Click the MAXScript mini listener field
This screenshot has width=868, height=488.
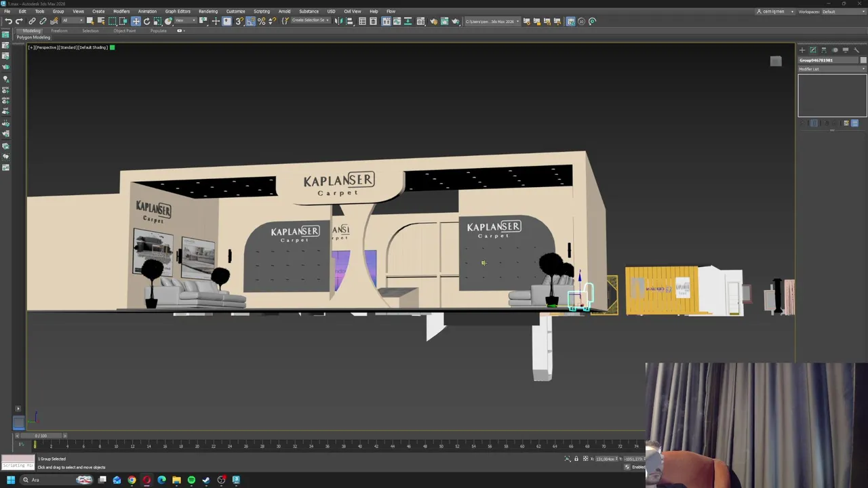click(18, 466)
